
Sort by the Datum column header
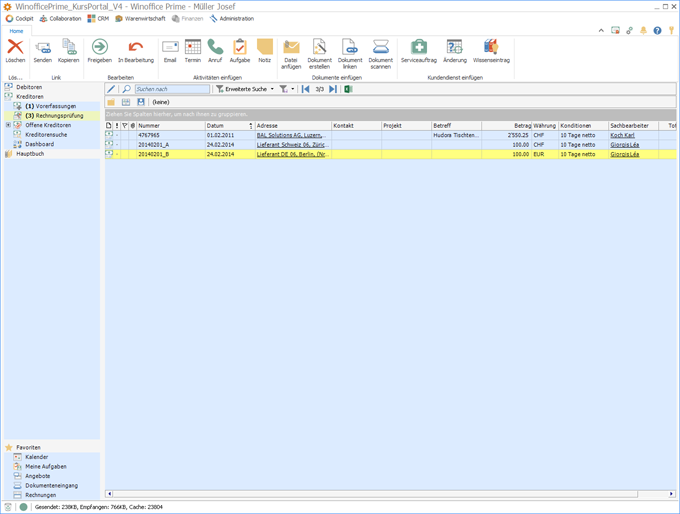click(229, 125)
